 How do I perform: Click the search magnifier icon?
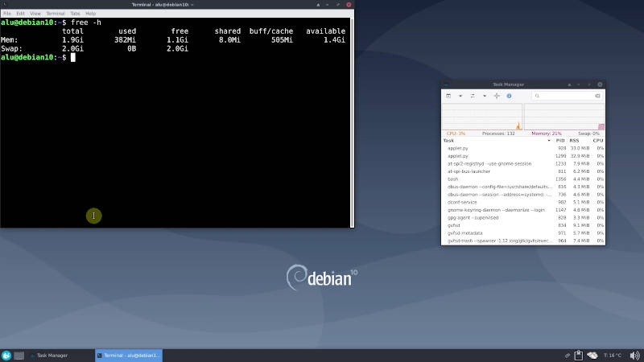click(537, 96)
